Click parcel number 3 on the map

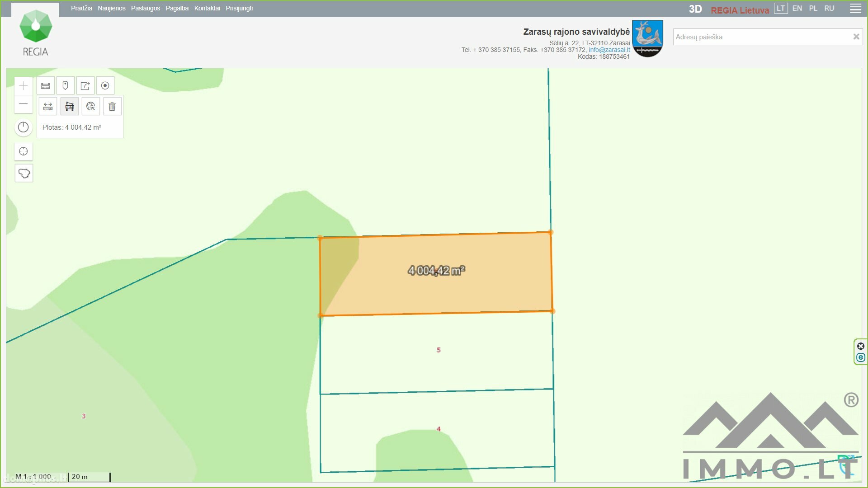pos(84,416)
